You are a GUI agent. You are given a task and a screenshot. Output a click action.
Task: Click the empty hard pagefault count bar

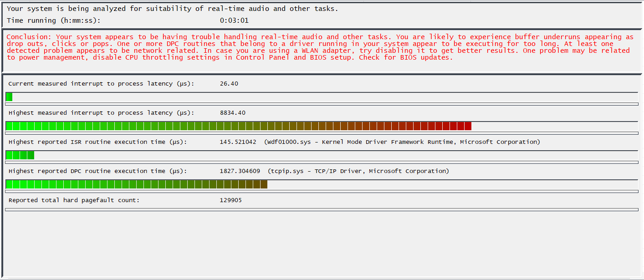(x=322, y=209)
